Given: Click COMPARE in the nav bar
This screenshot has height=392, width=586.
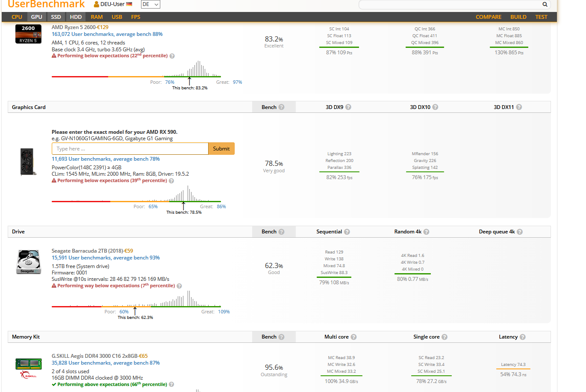Looking at the screenshot, I should [489, 17].
